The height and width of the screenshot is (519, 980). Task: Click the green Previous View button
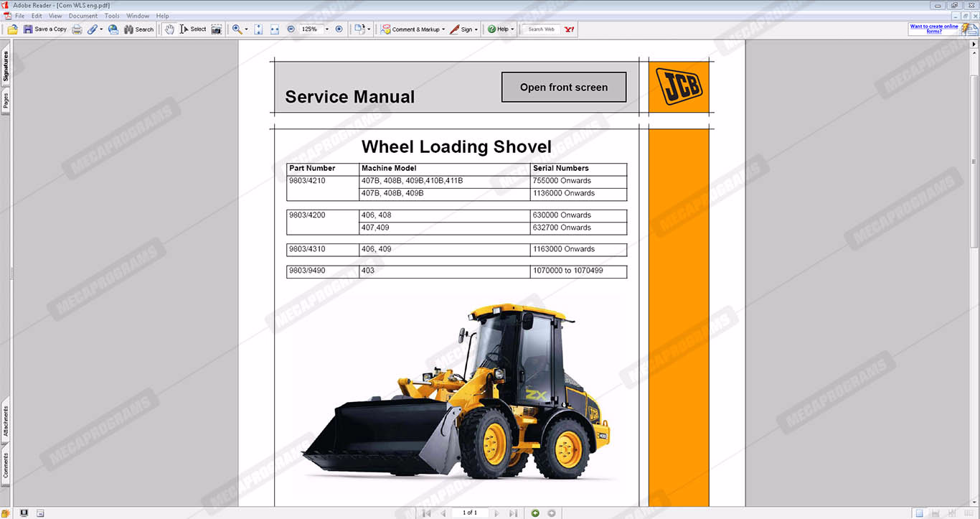(535, 513)
